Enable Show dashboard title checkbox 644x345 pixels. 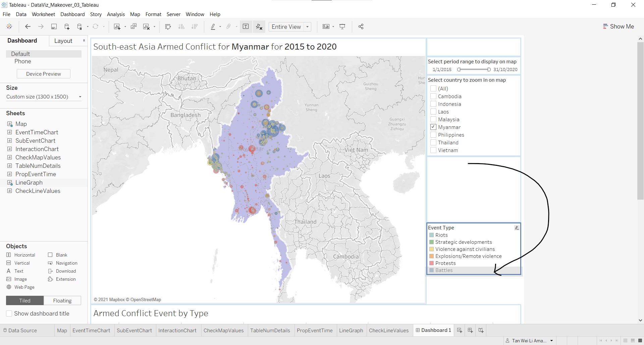pyautogui.click(x=9, y=314)
